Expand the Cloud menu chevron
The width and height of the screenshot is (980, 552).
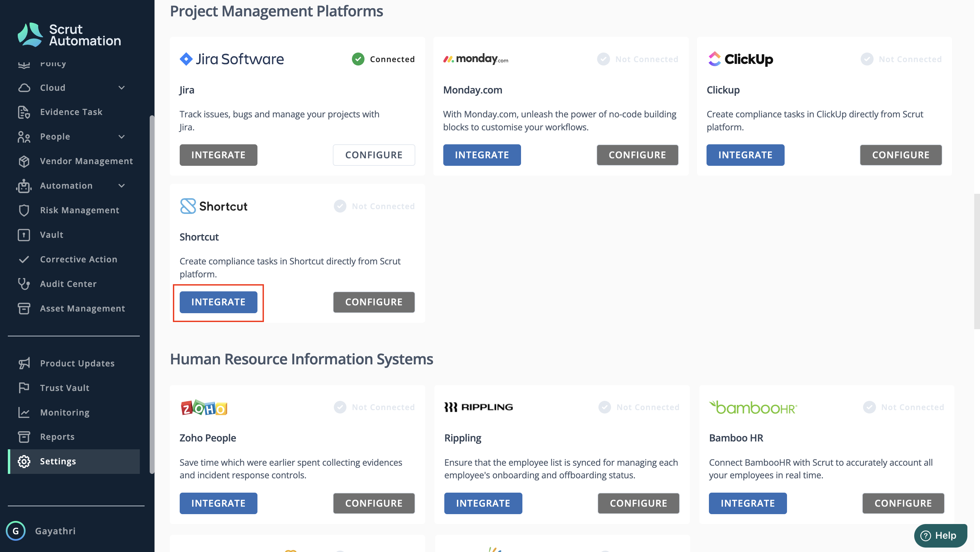122,88
